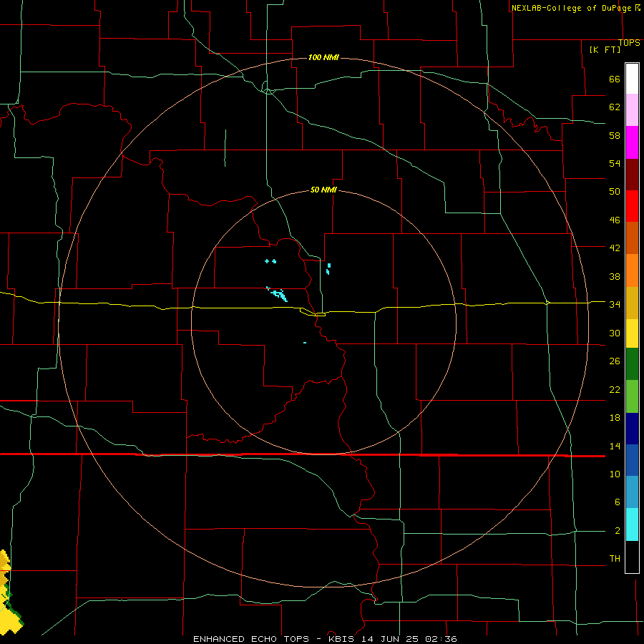The height and width of the screenshot is (644, 644).
Task: Click the 100 NMI range ring label
Action: tap(323, 57)
